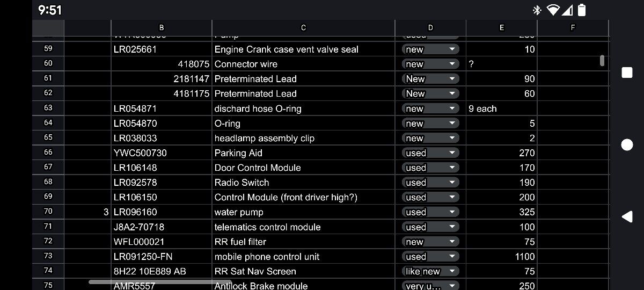This screenshot has height=290, width=644.
Task: Select column C header
Action: pyautogui.click(x=303, y=27)
